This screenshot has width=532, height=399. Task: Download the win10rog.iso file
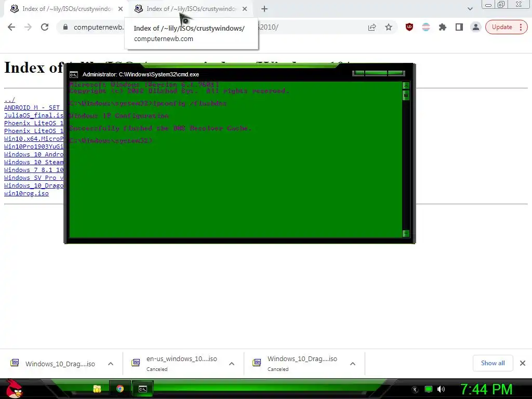click(x=26, y=193)
